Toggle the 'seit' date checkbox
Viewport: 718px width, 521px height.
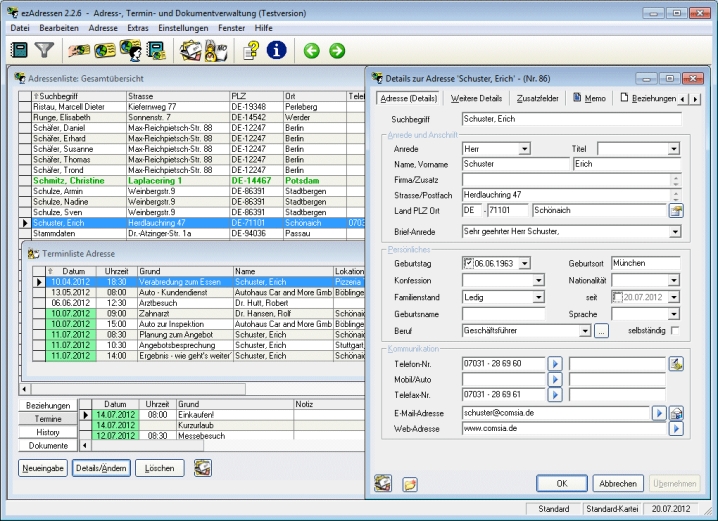point(617,297)
